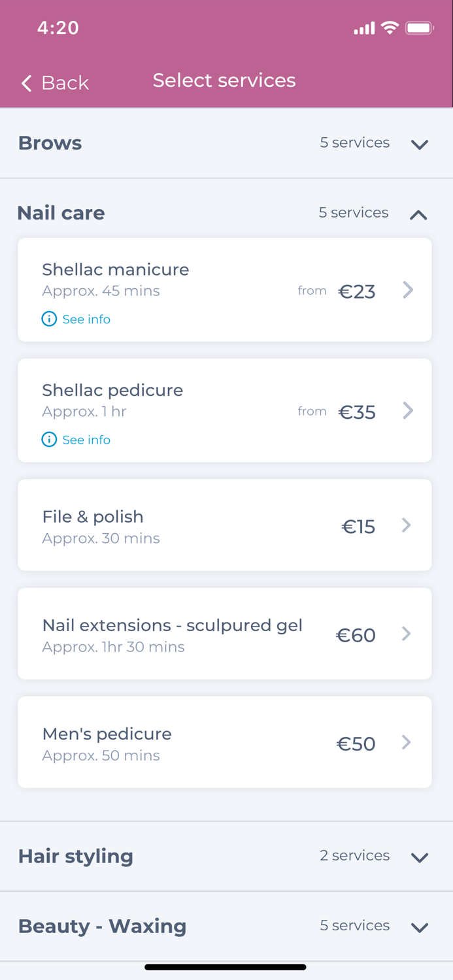
Task: Tap the Nail care heading
Action: [61, 213]
